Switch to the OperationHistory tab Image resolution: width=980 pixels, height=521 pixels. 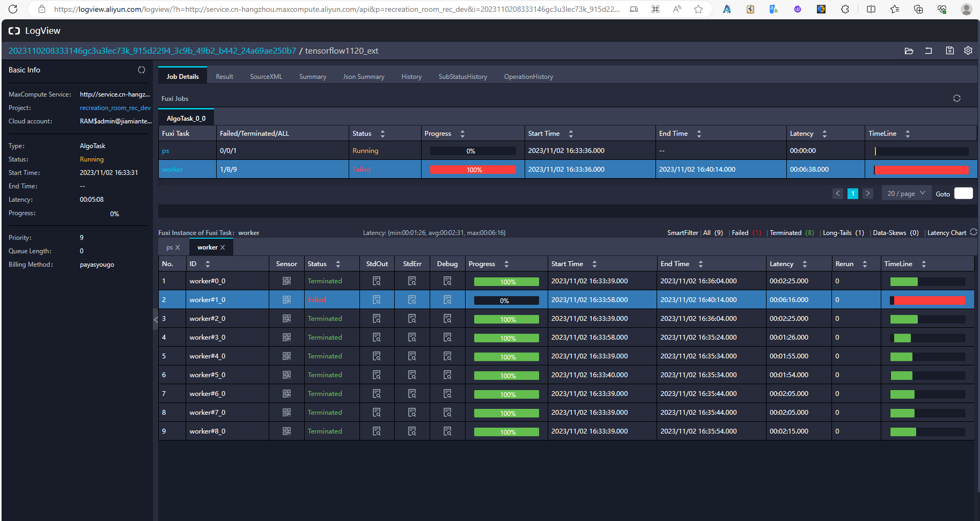[x=528, y=77]
